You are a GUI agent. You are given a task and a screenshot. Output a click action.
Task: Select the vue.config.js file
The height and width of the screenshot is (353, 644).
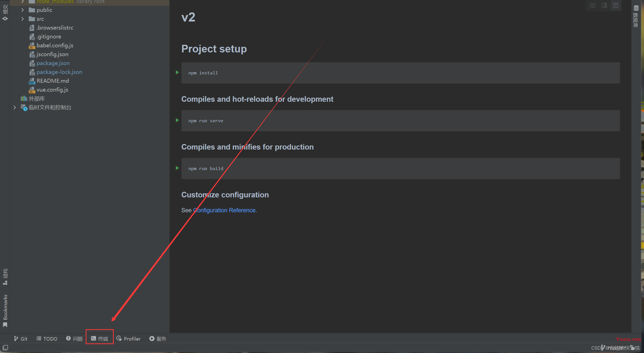click(x=51, y=90)
